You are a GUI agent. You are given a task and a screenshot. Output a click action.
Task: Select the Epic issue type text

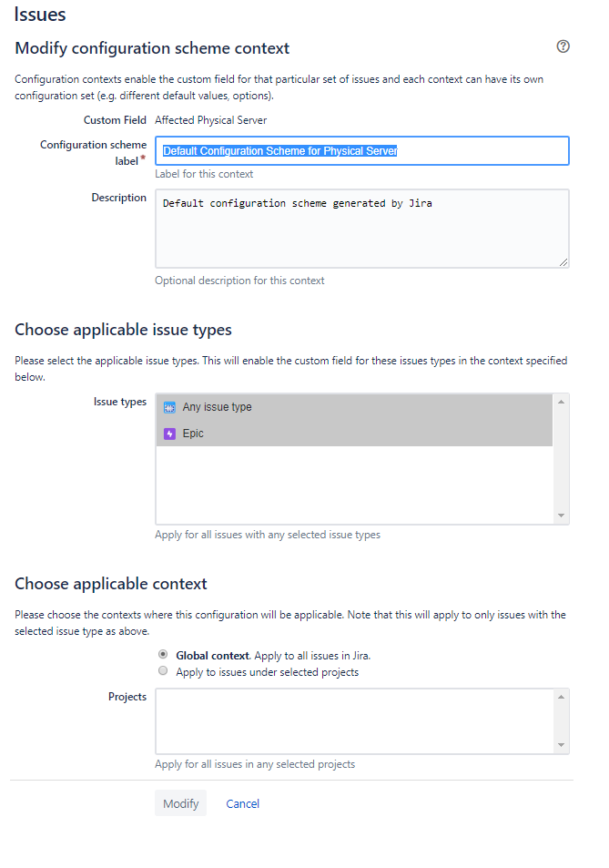(193, 434)
